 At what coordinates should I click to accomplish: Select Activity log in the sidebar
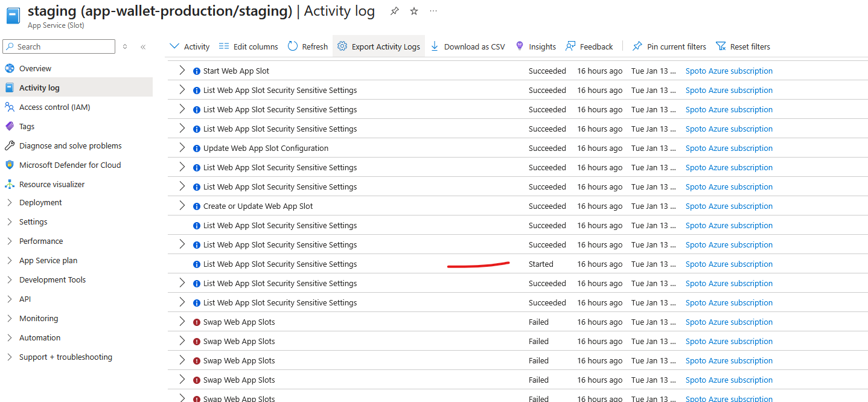pyautogui.click(x=76, y=88)
